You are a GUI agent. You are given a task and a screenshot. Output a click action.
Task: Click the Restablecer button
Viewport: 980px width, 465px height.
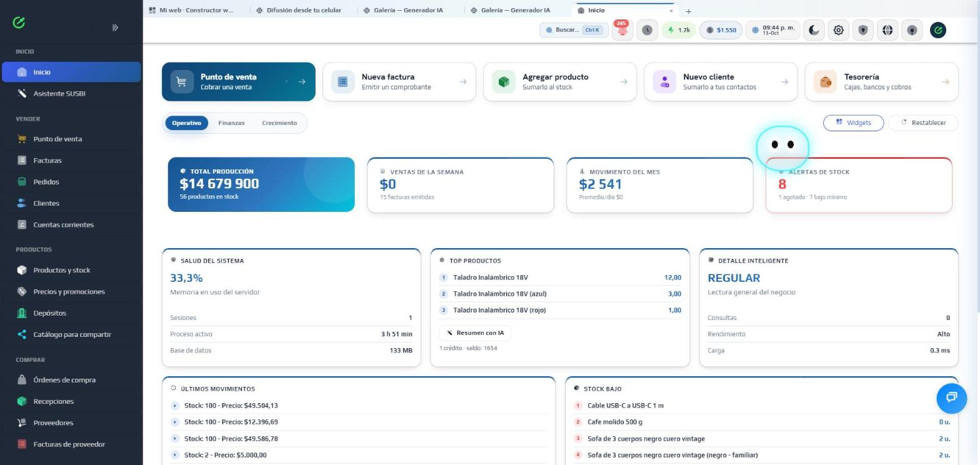click(x=923, y=122)
